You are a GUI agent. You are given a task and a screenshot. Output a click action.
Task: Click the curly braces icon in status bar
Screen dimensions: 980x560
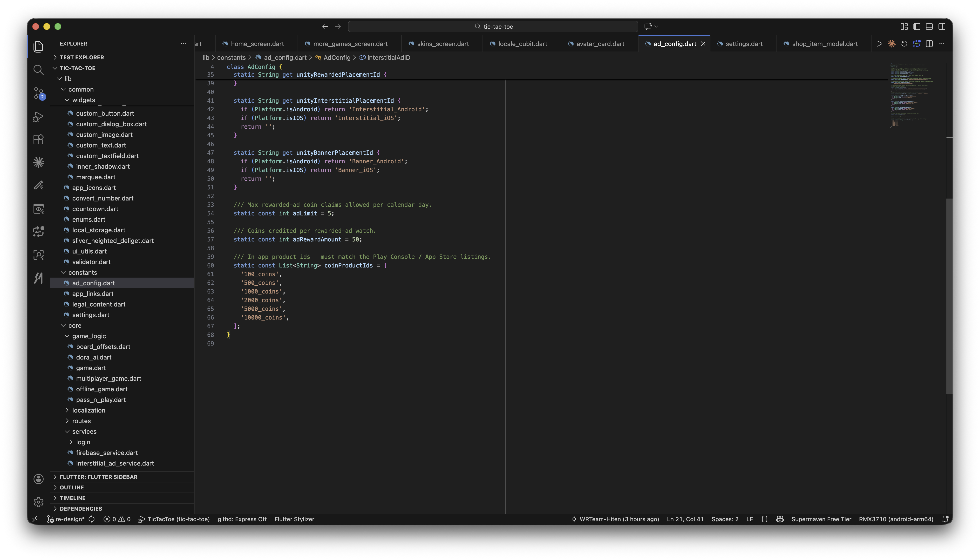tap(764, 519)
